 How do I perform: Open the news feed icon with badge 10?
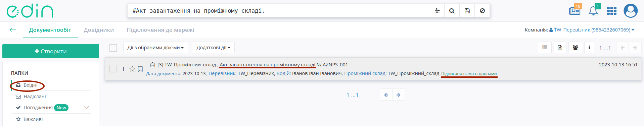pyautogui.click(x=574, y=11)
